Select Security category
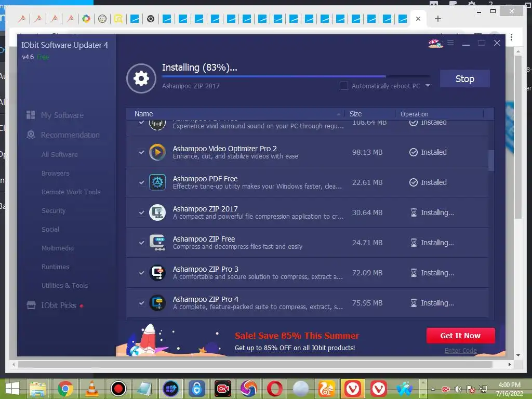The image size is (532, 399). (x=54, y=211)
